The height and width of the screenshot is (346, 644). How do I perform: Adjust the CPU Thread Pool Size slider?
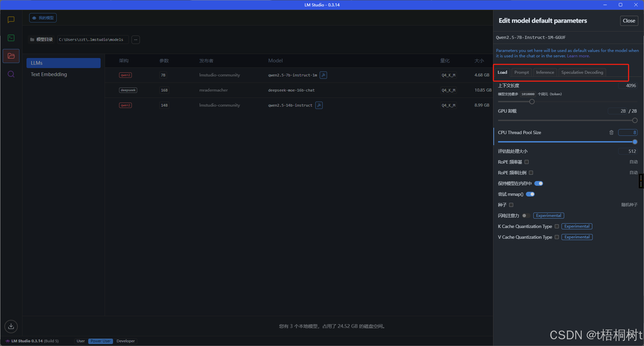point(635,142)
